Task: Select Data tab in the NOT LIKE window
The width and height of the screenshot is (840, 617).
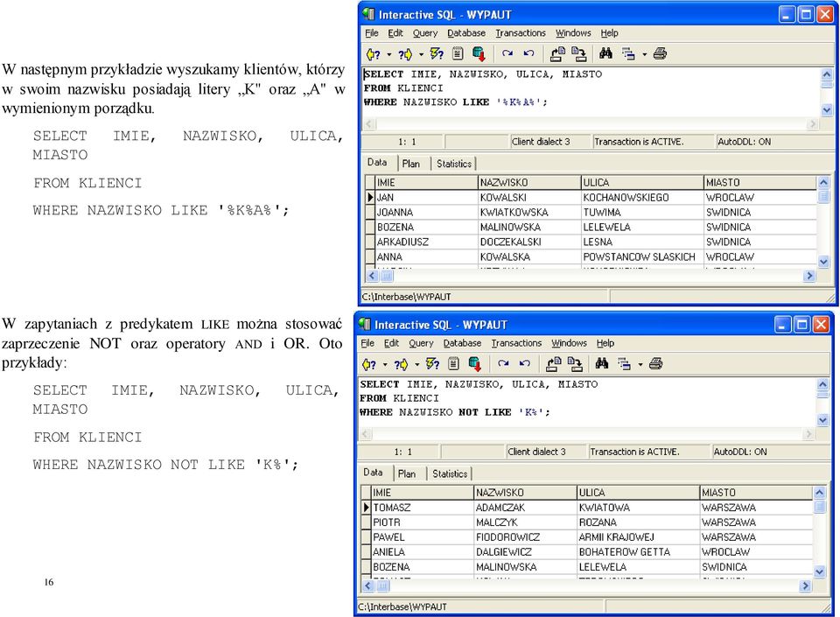Action: point(373,473)
